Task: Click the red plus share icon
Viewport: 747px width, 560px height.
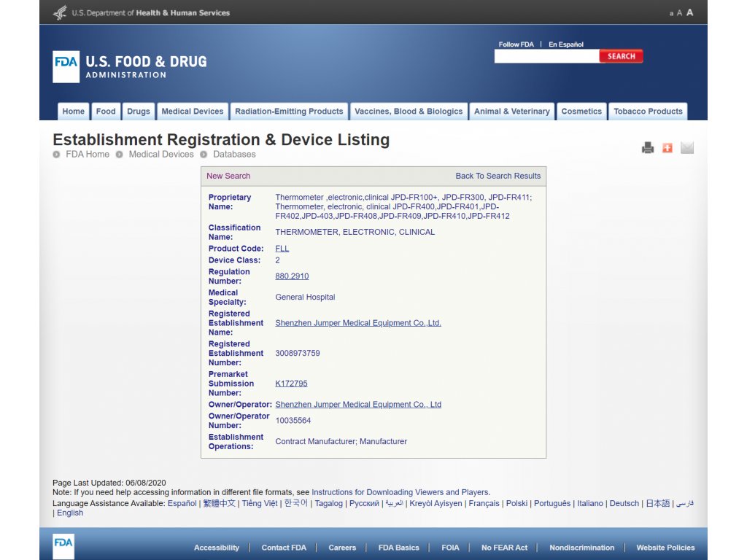Action: [667, 147]
